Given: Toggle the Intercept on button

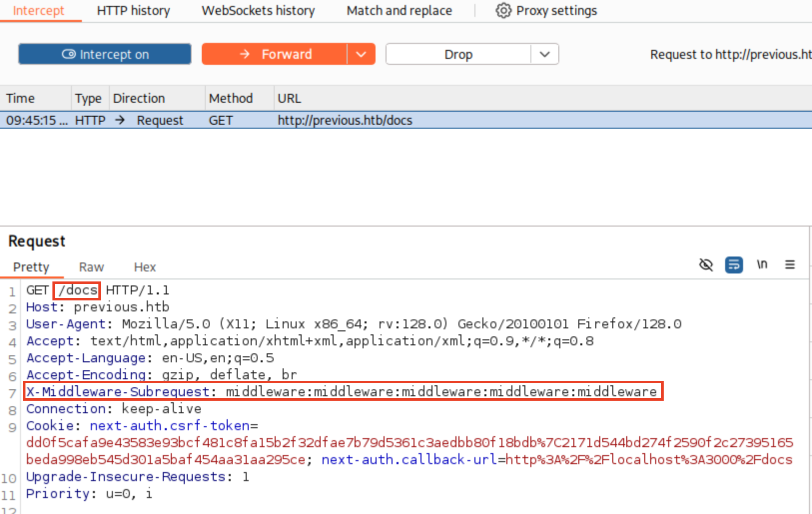Looking at the screenshot, I should [105, 54].
